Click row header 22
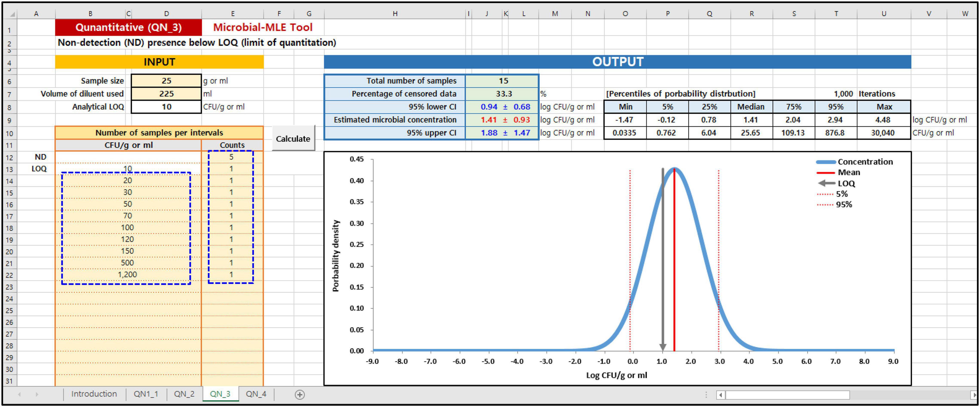 coord(10,275)
